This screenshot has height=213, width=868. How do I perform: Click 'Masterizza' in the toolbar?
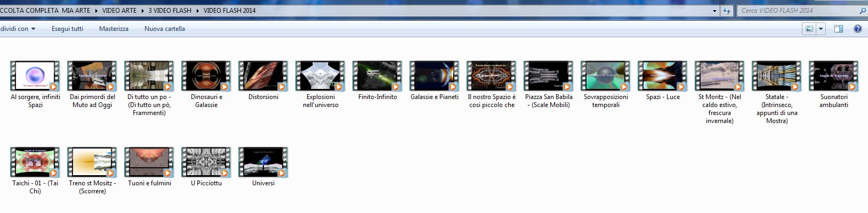(114, 29)
